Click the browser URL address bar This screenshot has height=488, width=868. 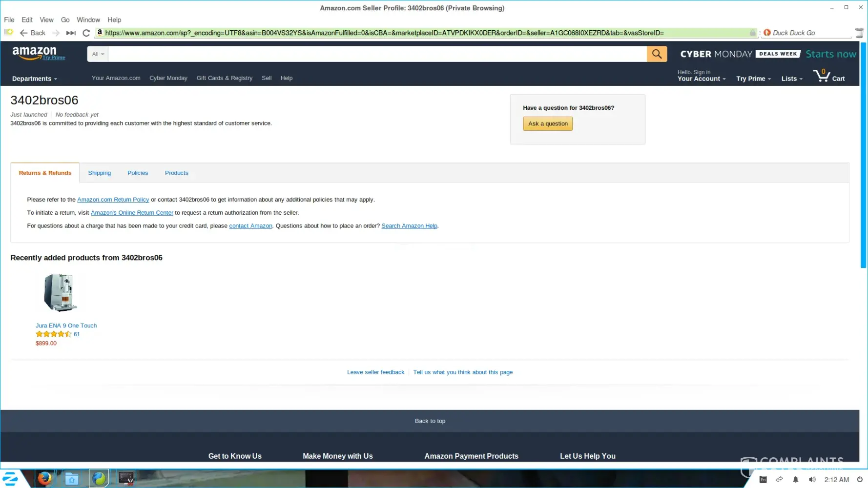click(426, 33)
